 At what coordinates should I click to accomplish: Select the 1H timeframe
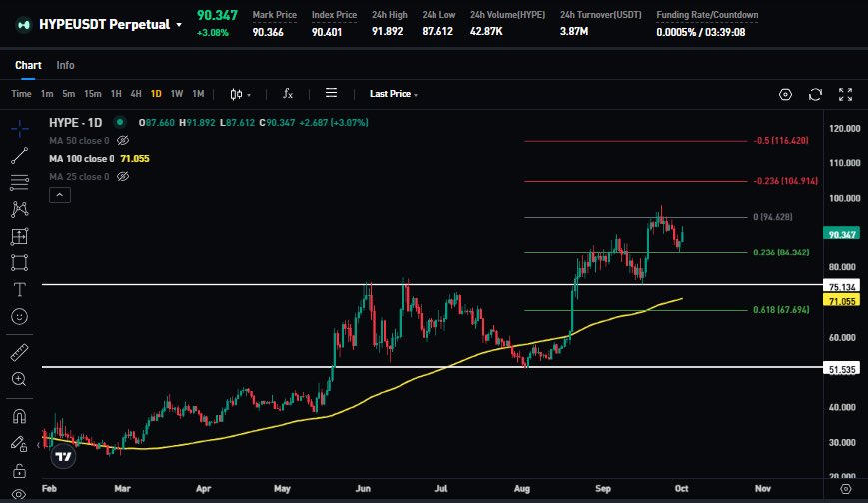[116, 94]
